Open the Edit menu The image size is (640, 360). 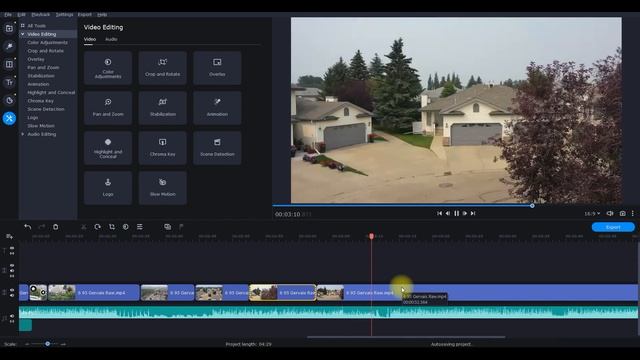tap(21, 15)
